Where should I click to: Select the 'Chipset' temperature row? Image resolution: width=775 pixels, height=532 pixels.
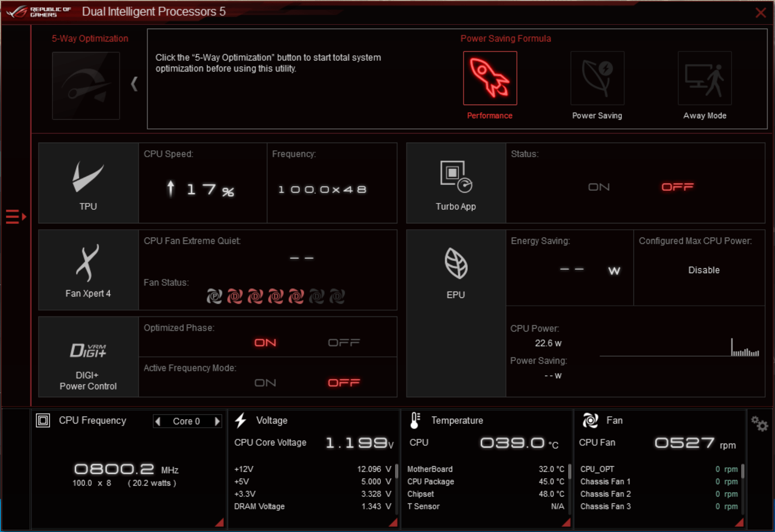486,494
